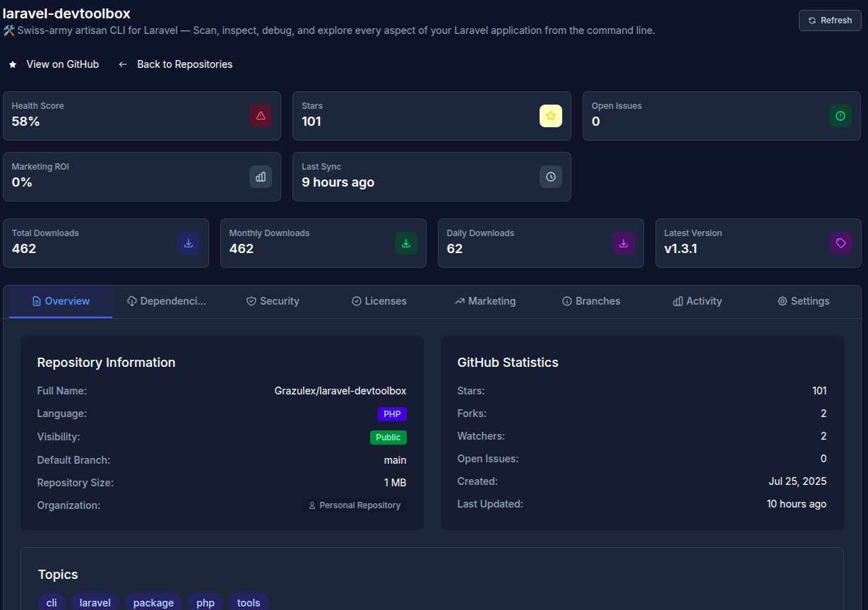Click the Jul 25, 2025 created date
Image resolution: width=868 pixels, height=610 pixels.
[x=797, y=481]
